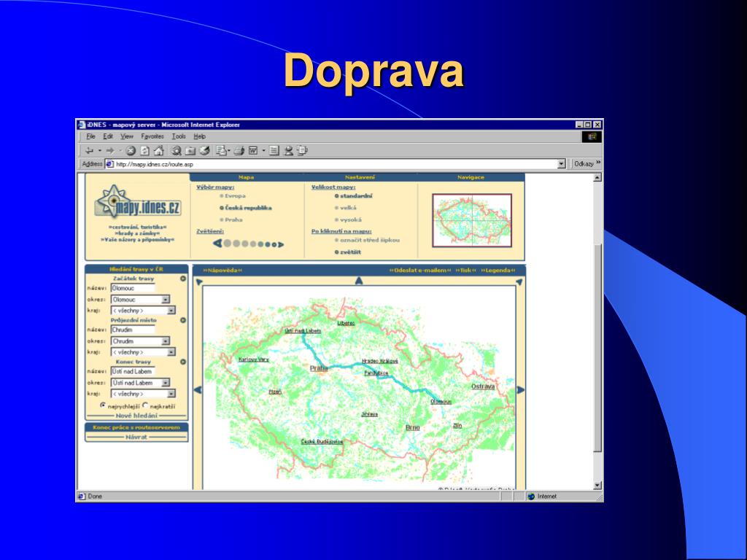Open the Tools menu
Screen dimensions: 747x560
coord(179,136)
